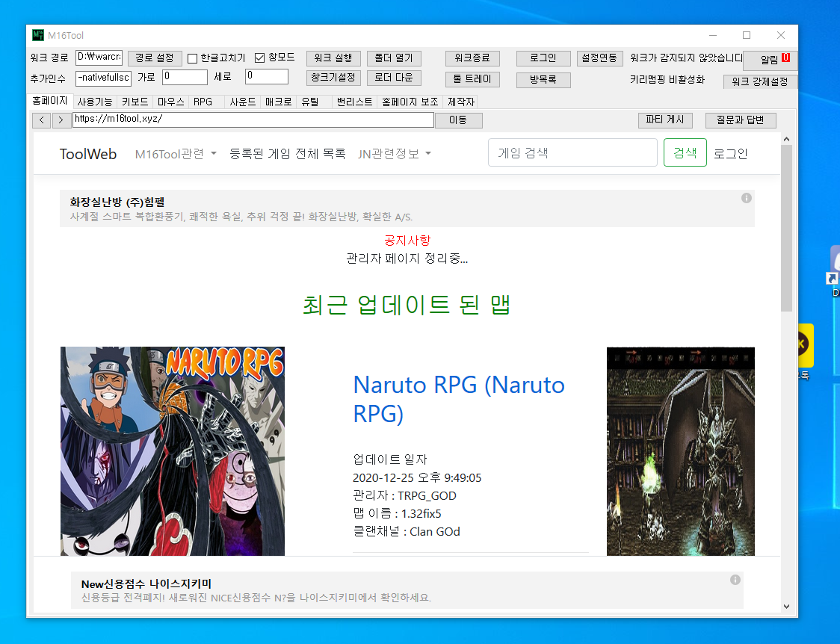This screenshot has width=840, height=644.
Task: Click the Naruto RPG thumbnail image
Action: pyautogui.click(x=173, y=451)
